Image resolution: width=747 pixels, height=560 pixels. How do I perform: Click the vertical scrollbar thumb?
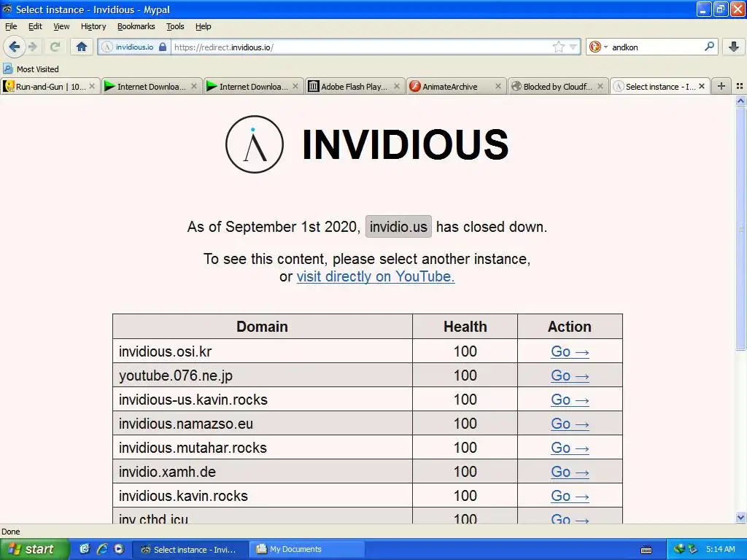(x=740, y=228)
